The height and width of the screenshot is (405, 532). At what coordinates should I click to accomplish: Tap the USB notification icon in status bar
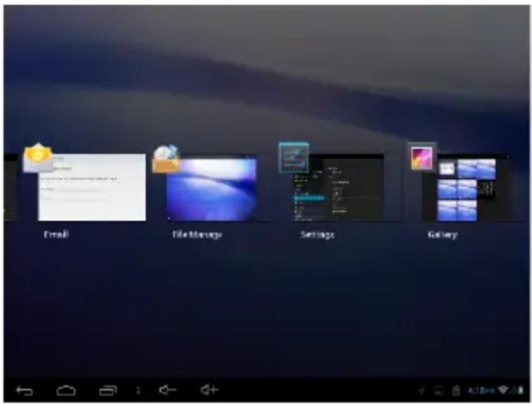[421, 391]
